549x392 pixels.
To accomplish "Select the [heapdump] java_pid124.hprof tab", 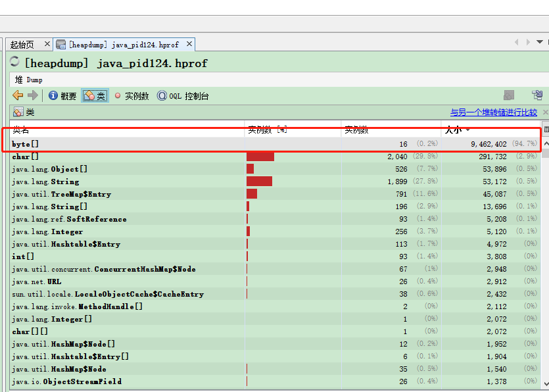I will [124, 45].
